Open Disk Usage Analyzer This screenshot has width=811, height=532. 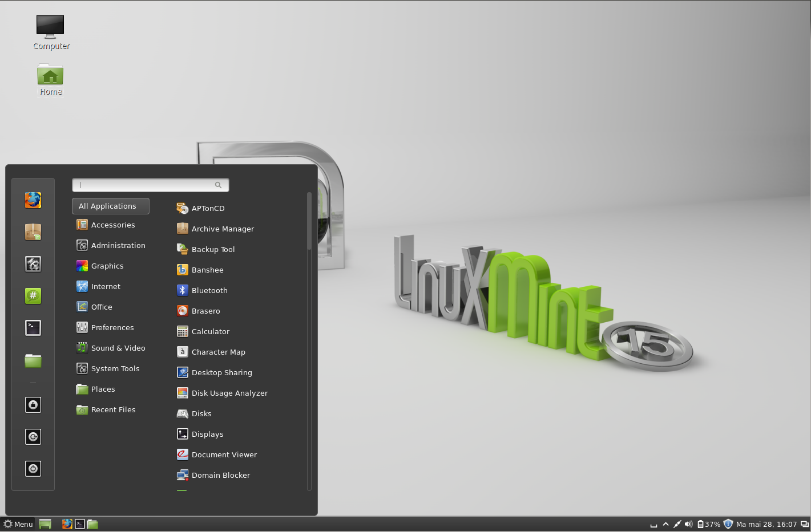(223, 393)
